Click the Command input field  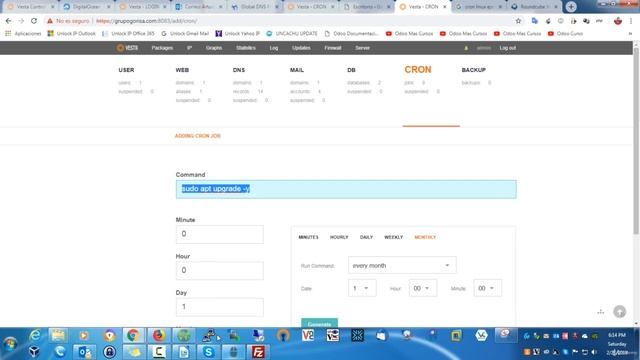pos(346,189)
